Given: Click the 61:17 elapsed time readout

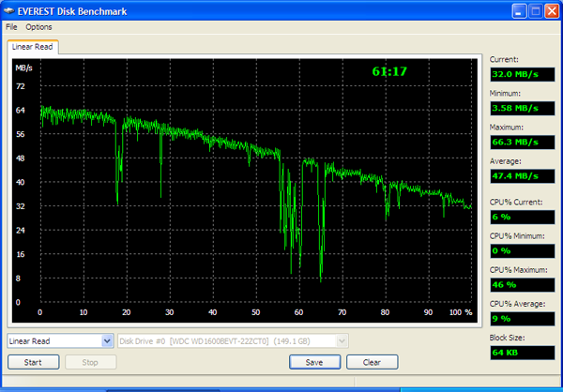Looking at the screenshot, I should [389, 71].
